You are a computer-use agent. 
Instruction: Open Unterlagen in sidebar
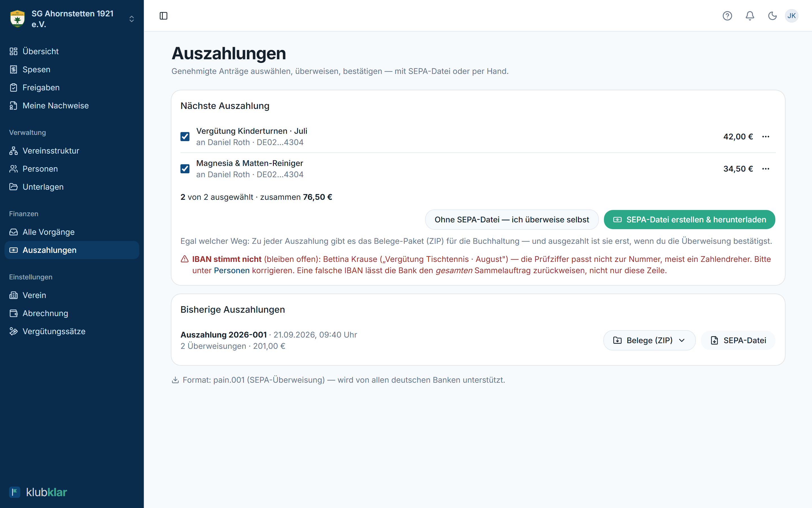[x=72, y=187]
